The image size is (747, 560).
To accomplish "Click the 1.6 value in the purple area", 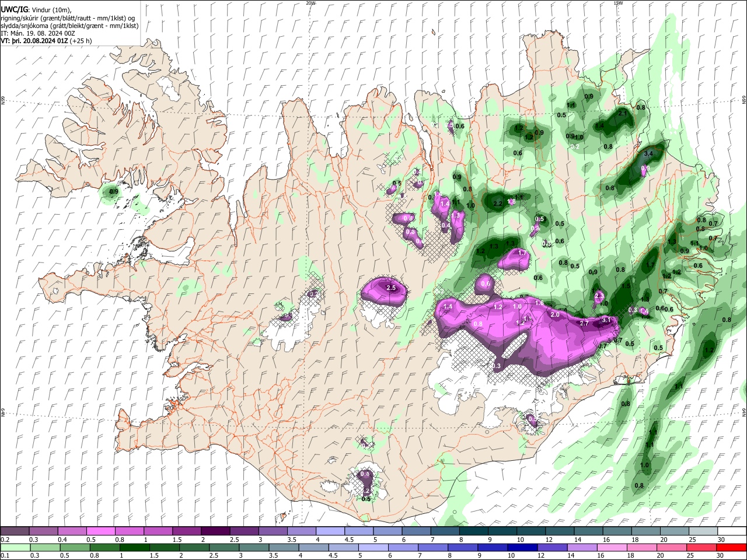I will [x=539, y=303].
